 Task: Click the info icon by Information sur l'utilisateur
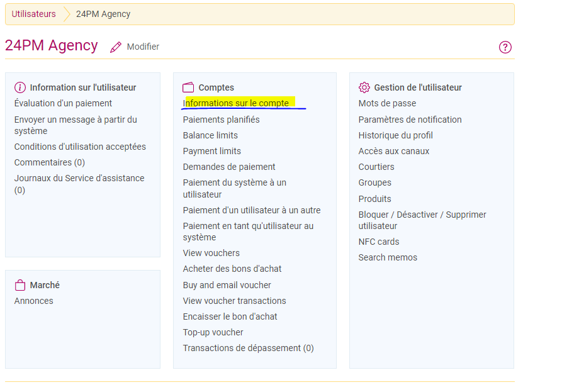pyautogui.click(x=20, y=87)
